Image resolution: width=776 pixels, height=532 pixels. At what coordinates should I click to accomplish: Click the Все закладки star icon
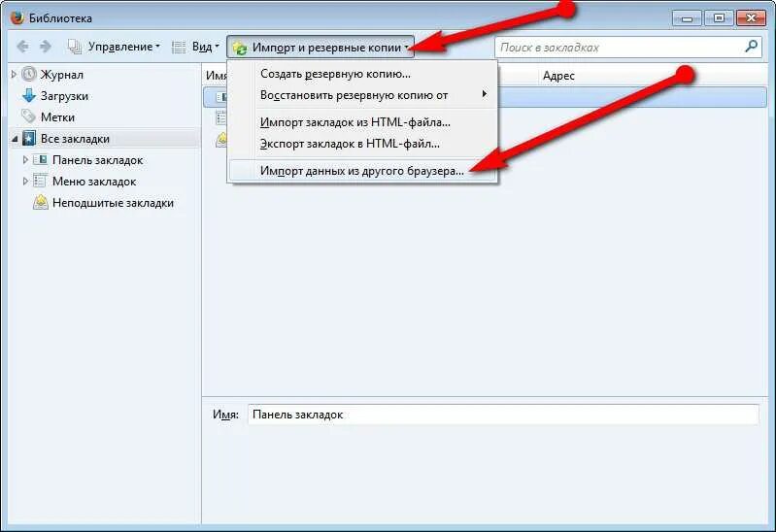[x=29, y=139]
